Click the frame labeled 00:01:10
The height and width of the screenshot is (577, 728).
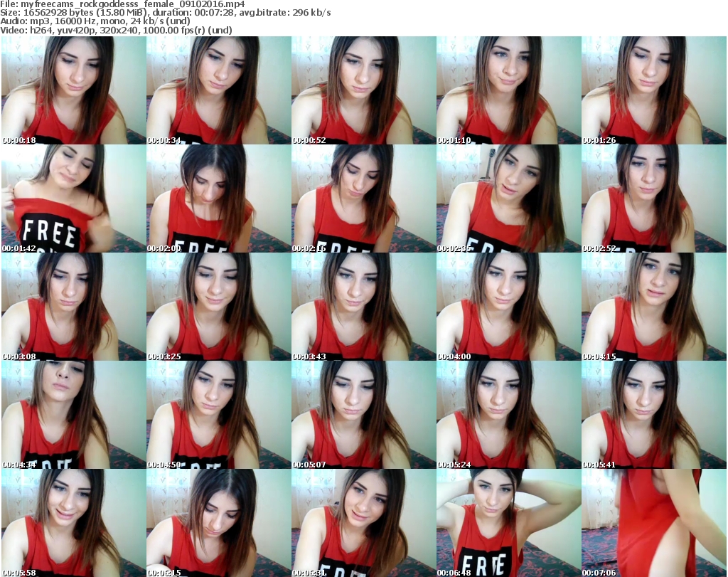tap(508, 90)
